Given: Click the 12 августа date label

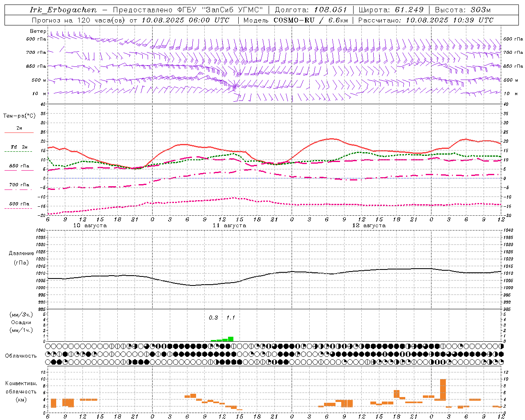Looking at the screenshot, I should pos(369,226).
